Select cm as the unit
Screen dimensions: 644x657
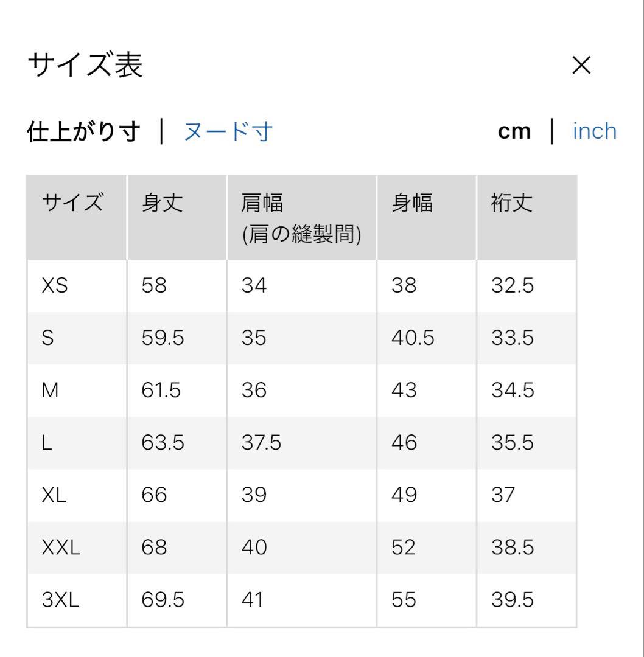tap(514, 131)
